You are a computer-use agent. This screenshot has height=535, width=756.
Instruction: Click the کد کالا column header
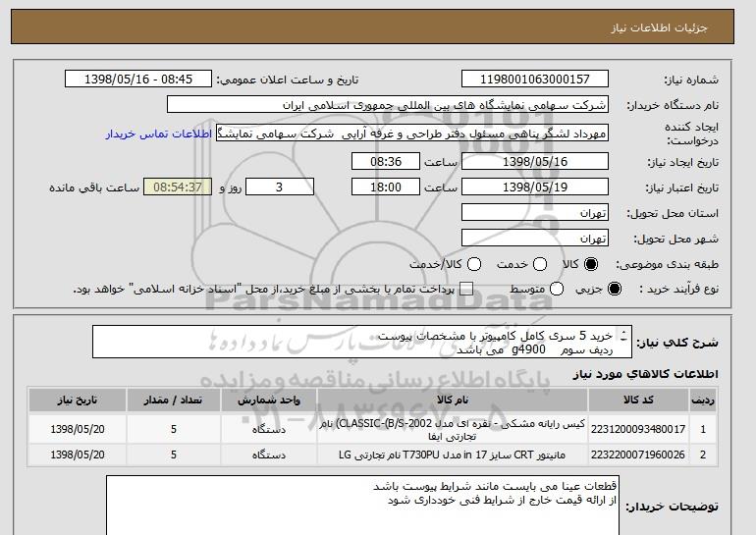click(638, 401)
